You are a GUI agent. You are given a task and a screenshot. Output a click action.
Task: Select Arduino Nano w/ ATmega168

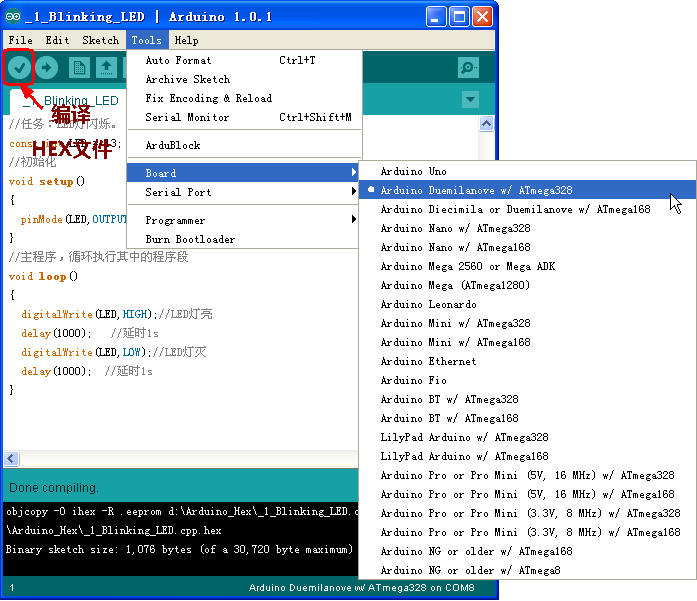527,247
